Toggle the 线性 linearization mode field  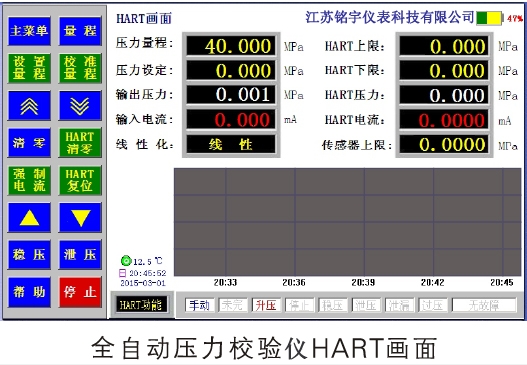231,145
